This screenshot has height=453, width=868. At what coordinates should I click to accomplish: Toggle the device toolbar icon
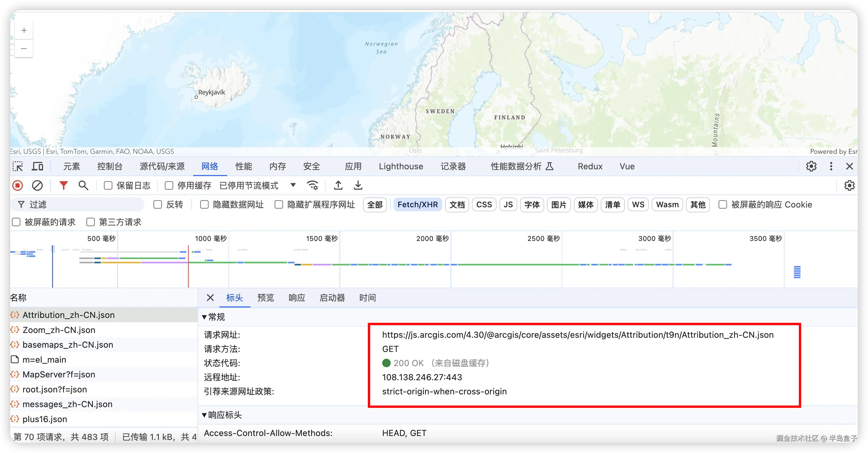pos(37,166)
